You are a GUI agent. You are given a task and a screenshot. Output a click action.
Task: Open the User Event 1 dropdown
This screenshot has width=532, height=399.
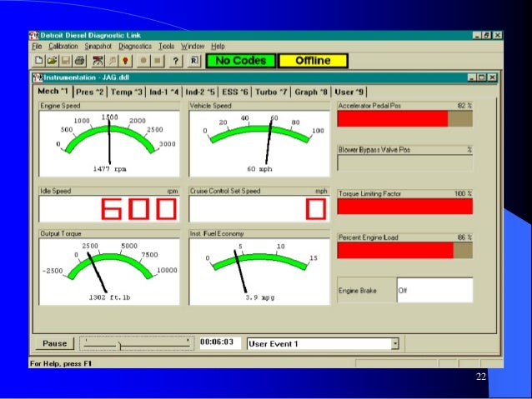click(395, 343)
